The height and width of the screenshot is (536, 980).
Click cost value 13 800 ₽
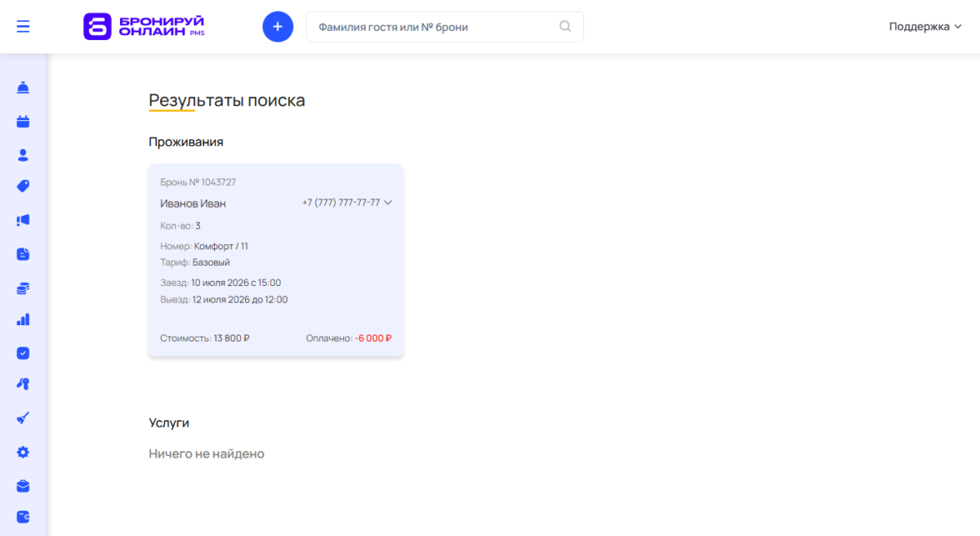point(232,338)
